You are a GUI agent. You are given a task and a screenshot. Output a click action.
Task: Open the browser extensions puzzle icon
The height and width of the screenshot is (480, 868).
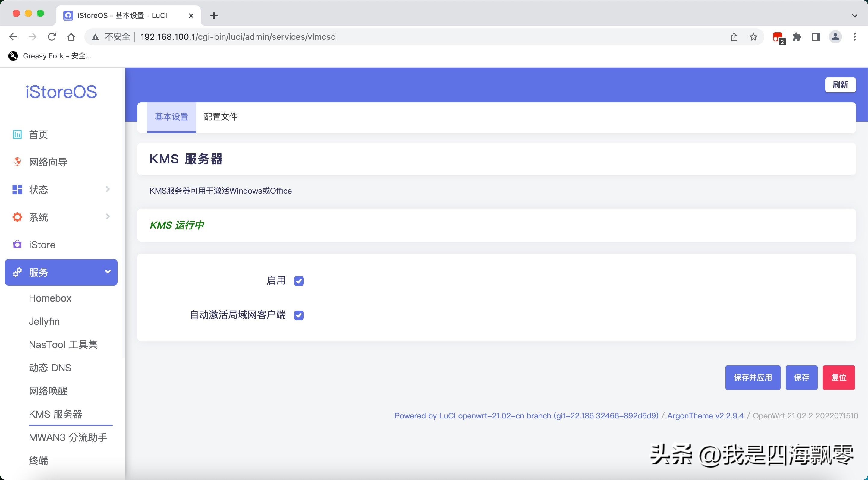click(x=797, y=37)
